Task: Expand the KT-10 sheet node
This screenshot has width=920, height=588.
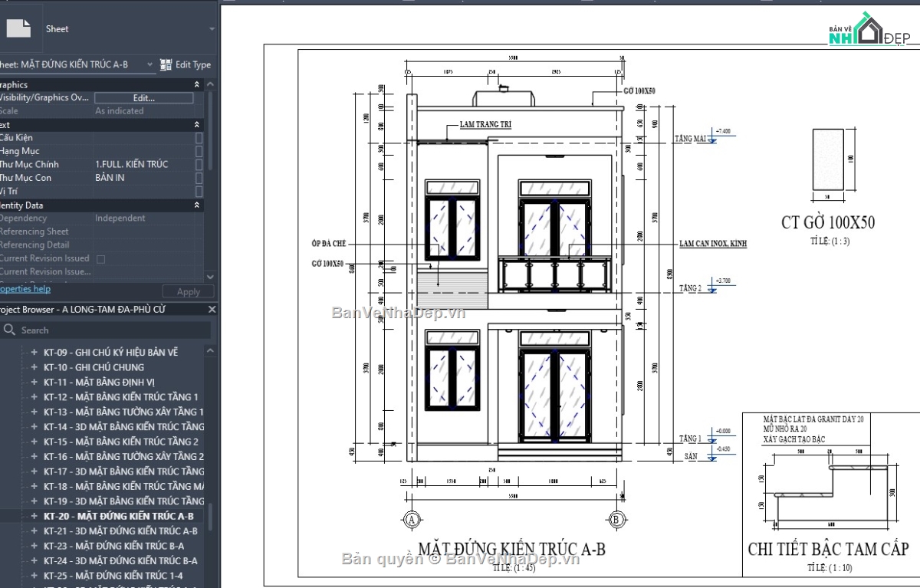Action: point(34,367)
